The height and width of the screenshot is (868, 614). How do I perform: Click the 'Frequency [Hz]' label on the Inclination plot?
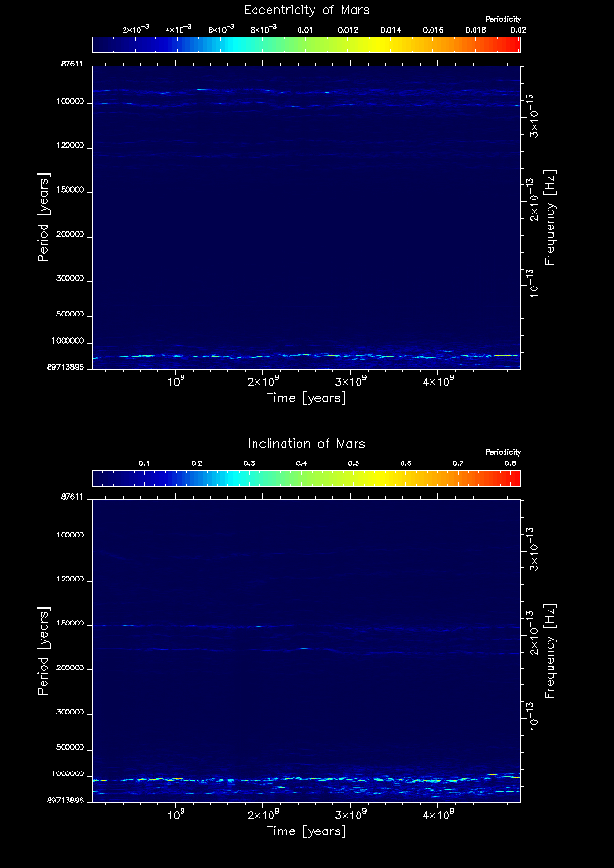pyautogui.click(x=550, y=652)
